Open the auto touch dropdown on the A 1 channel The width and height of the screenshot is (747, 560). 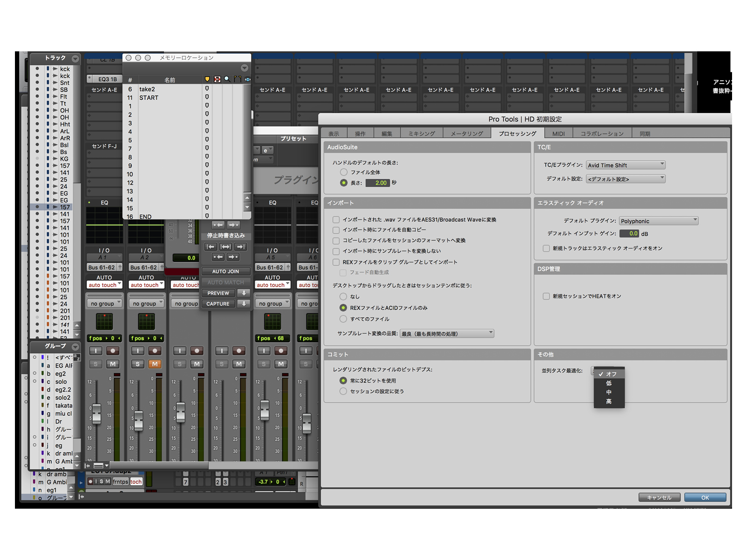(105, 285)
